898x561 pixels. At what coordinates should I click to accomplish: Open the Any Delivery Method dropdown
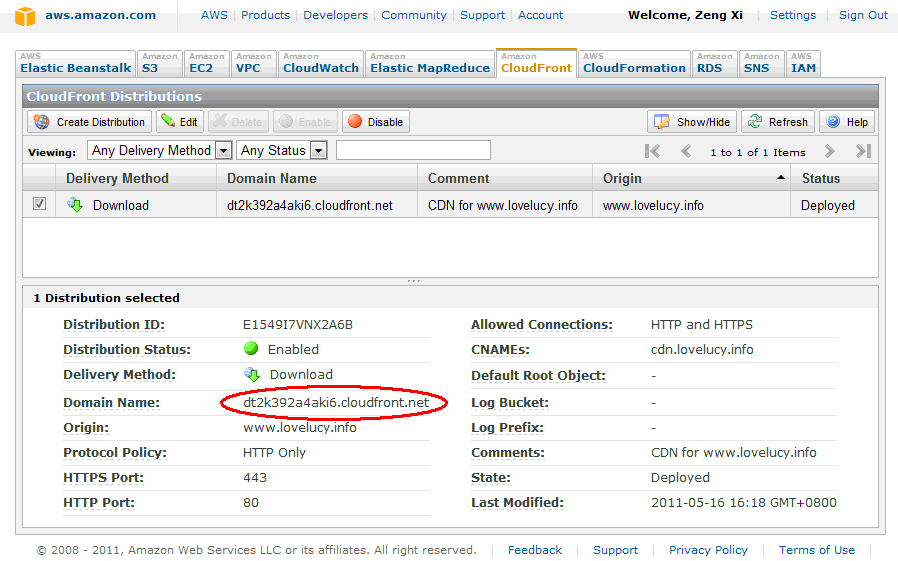[x=159, y=151]
